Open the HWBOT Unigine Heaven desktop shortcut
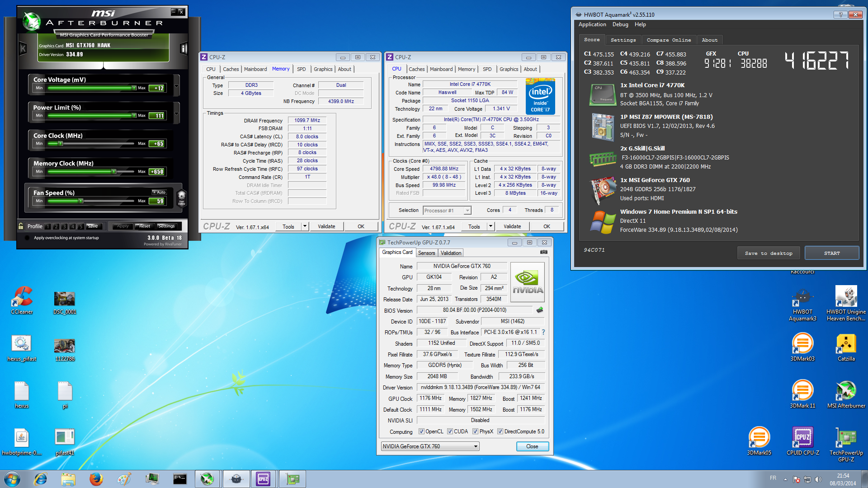868x488 pixels. [846, 303]
